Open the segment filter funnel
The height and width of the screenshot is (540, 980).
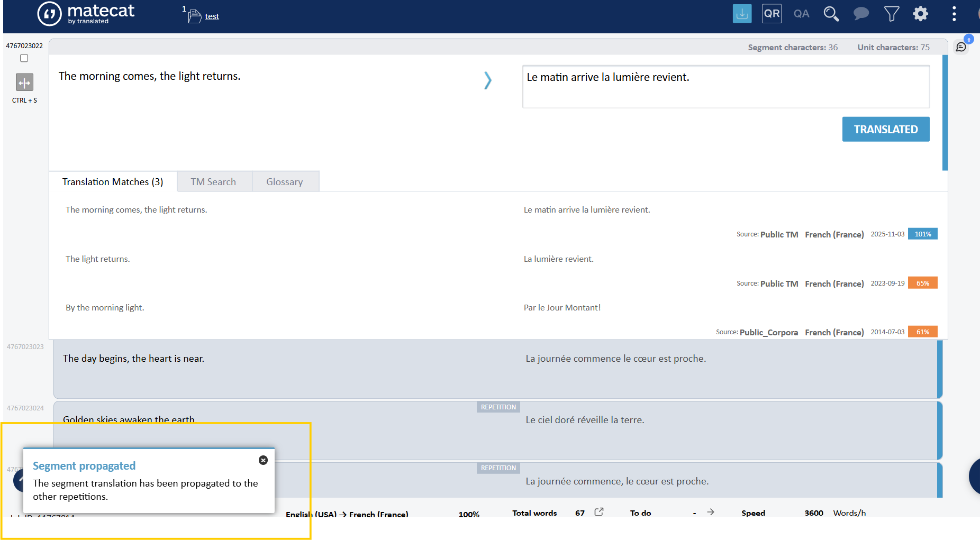point(891,14)
